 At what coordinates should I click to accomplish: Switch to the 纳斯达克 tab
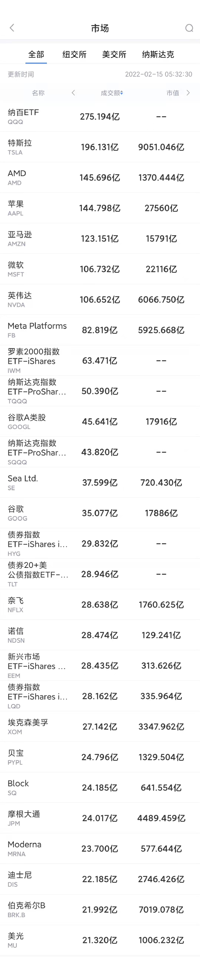(158, 54)
